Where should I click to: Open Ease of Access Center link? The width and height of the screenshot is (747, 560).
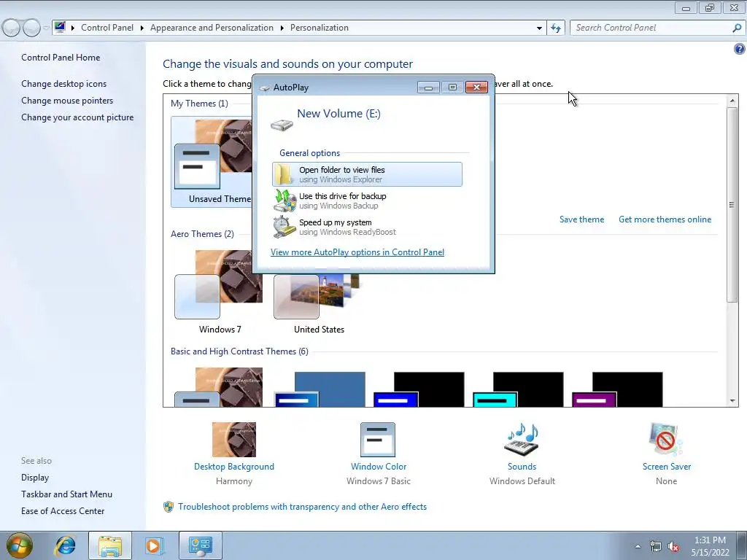click(63, 511)
